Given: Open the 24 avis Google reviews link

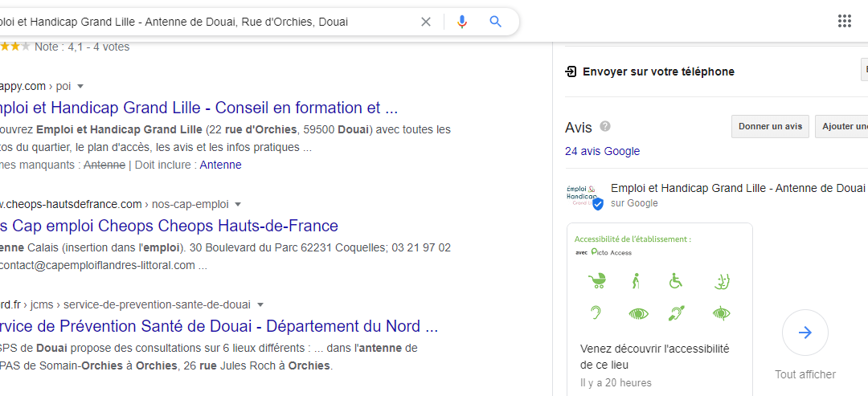Looking at the screenshot, I should pyautogui.click(x=602, y=151).
